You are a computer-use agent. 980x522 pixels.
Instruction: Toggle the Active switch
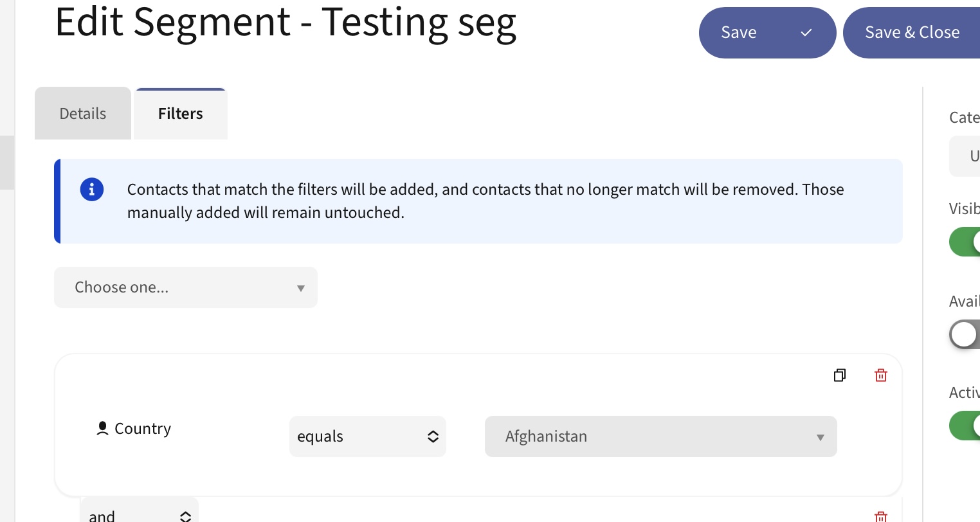coord(966,426)
